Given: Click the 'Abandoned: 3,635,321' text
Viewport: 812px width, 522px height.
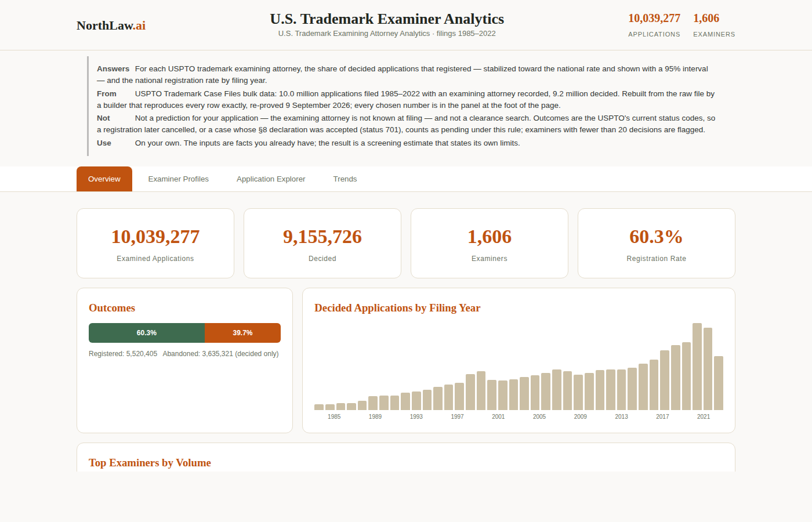Looking at the screenshot, I should click(198, 354).
